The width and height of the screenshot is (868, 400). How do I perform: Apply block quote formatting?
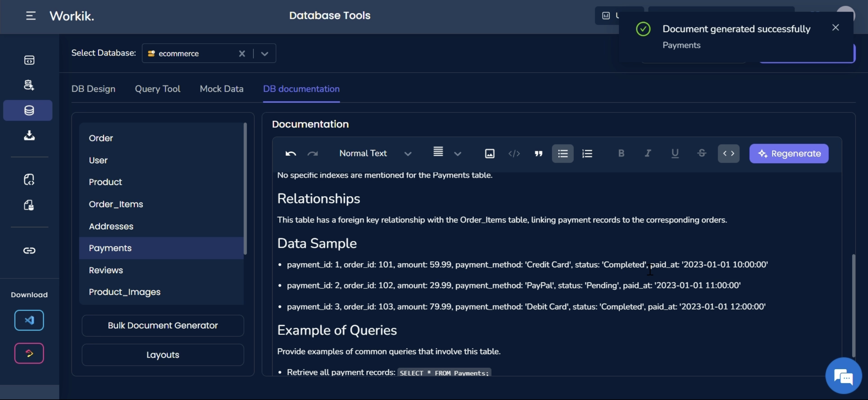coord(539,153)
